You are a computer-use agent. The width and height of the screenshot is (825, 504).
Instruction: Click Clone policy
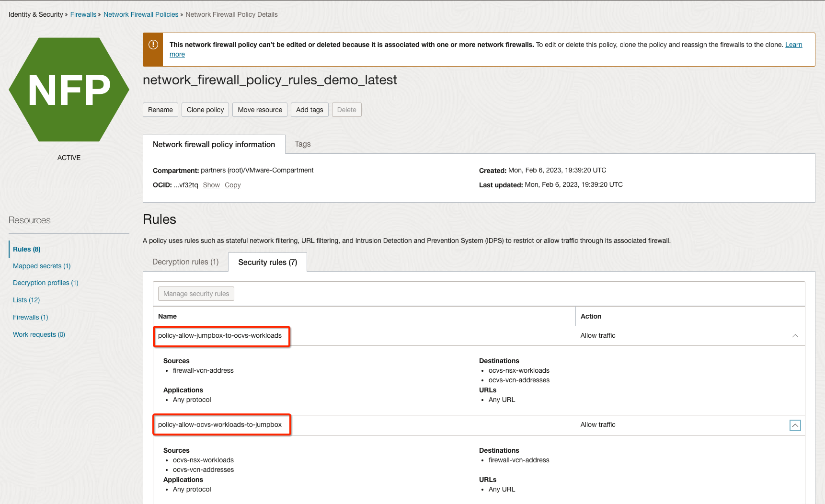[x=205, y=110]
